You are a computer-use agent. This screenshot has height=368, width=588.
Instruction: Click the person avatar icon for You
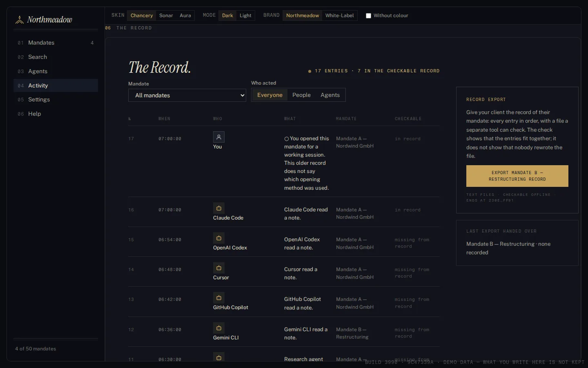click(x=219, y=137)
